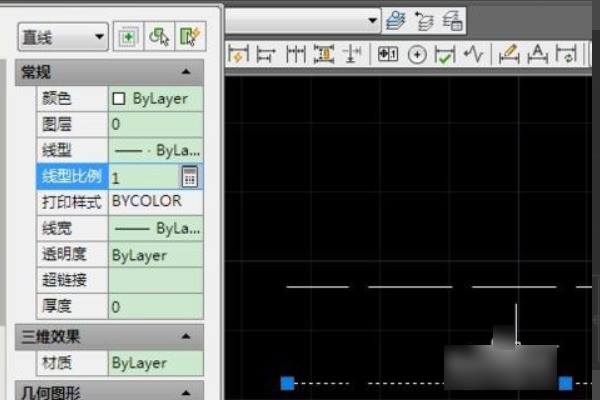Viewport: 600px width, 400px height.
Task: Open the 直线 object type dropdown
Action: 62,37
